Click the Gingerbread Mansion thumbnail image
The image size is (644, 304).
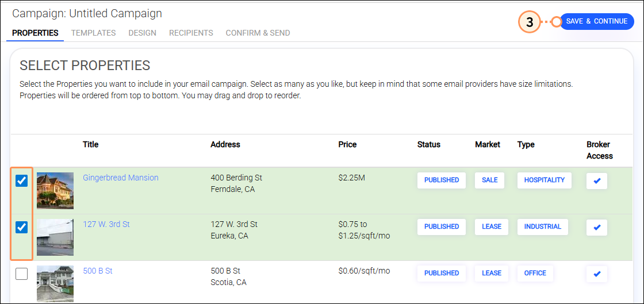pyautogui.click(x=55, y=190)
